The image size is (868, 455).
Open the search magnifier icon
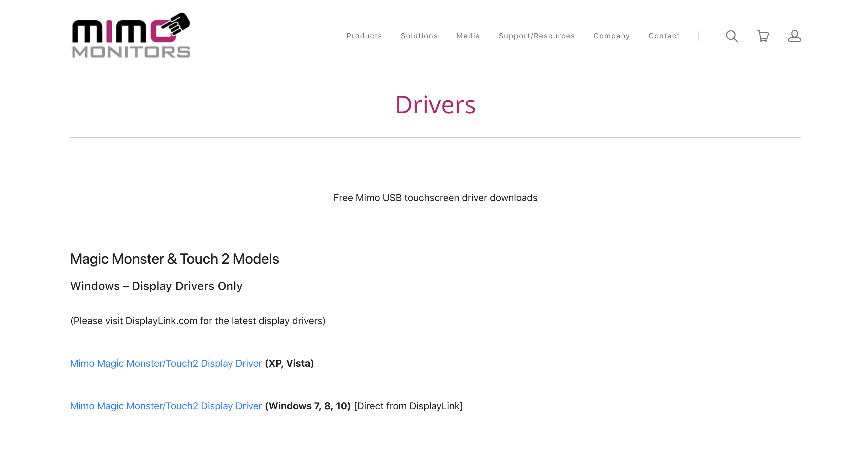732,36
